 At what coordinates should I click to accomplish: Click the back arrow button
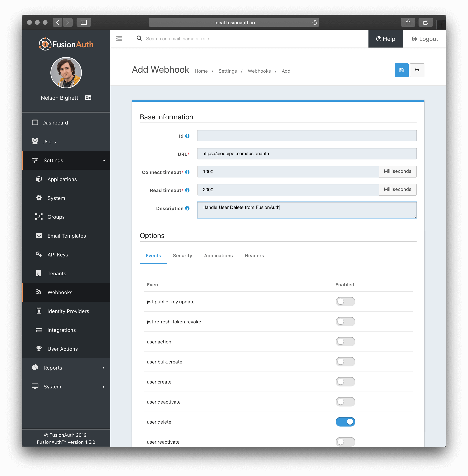[417, 70]
